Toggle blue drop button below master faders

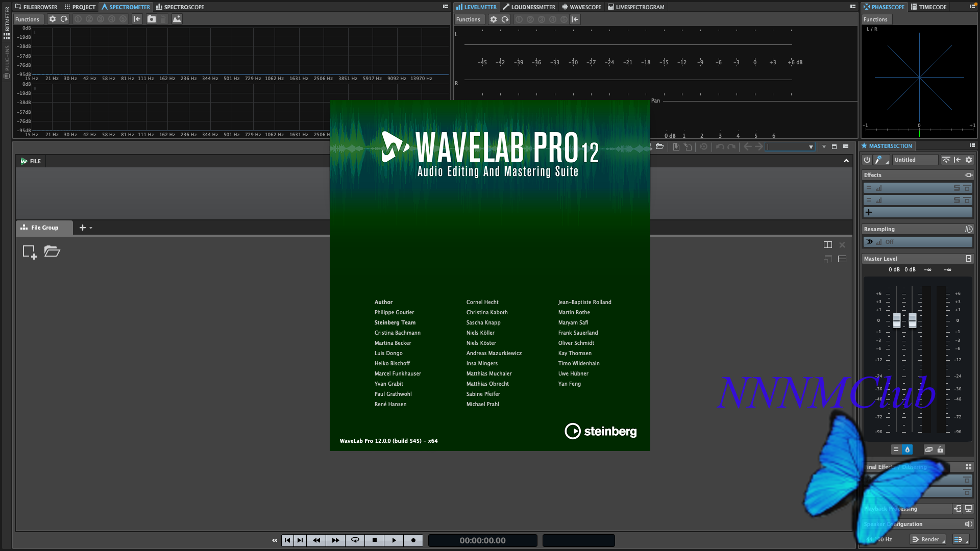tap(907, 449)
